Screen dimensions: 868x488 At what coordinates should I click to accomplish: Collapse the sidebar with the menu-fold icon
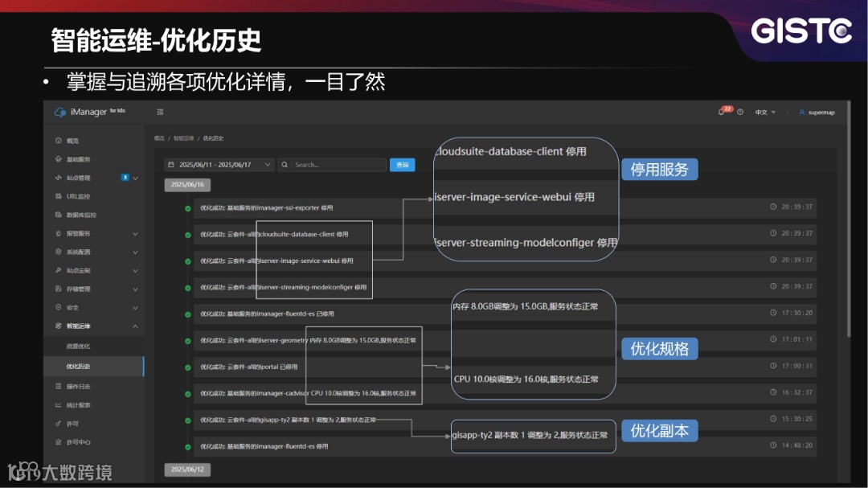(160, 112)
